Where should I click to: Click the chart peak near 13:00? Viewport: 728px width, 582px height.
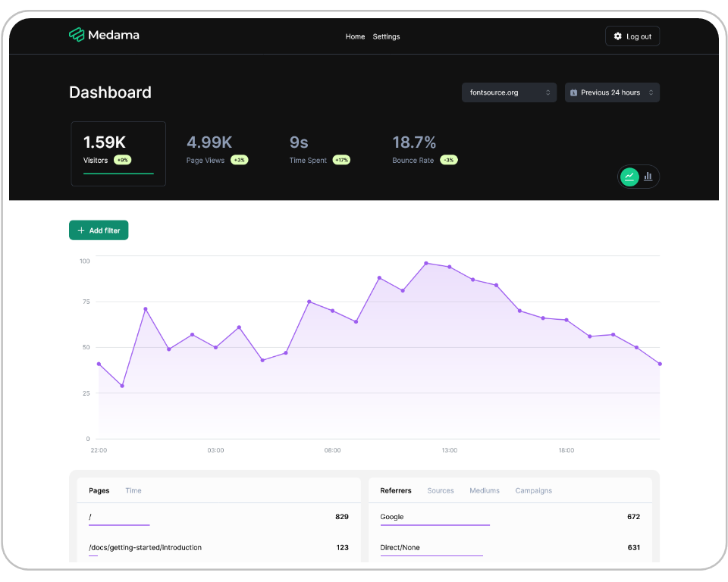coord(427,263)
